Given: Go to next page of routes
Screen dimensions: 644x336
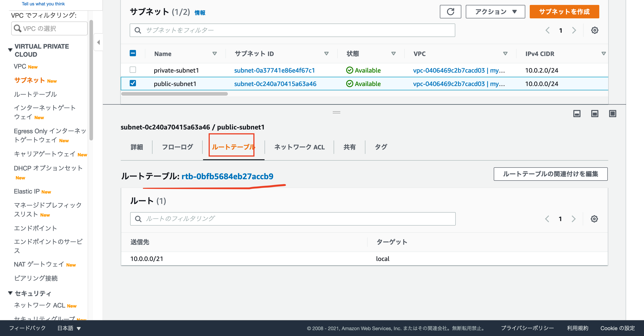Looking at the screenshot, I should pos(573,219).
